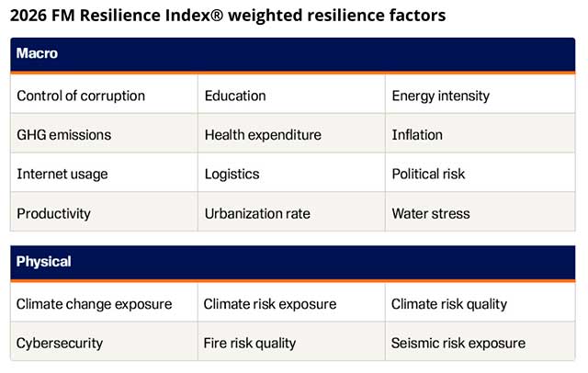The height and width of the screenshot is (373, 588).
Task: Select the Logistics factor
Action: [x=232, y=174]
